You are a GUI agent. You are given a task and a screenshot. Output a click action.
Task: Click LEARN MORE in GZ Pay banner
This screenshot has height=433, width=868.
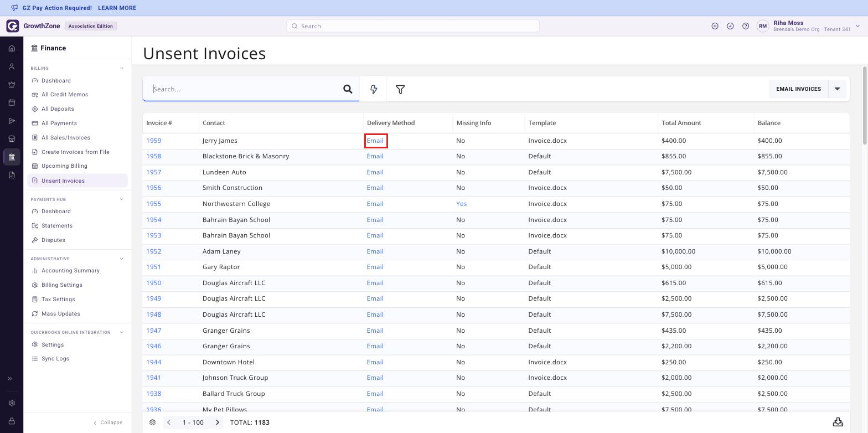[117, 8]
